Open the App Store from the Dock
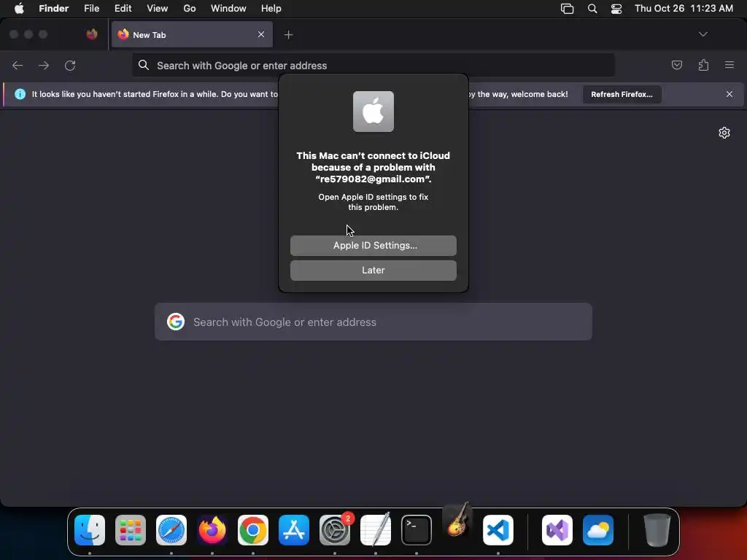 pyautogui.click(x=294, y=530)
